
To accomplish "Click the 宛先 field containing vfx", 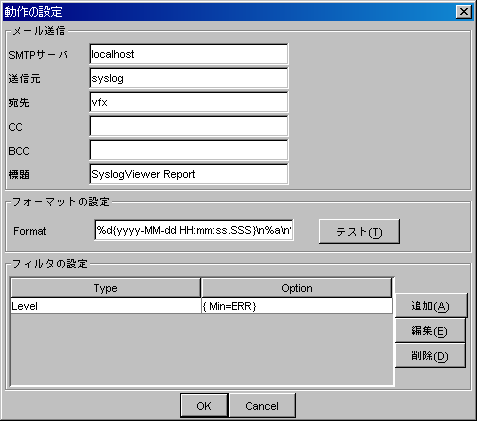I will (189, 102).
